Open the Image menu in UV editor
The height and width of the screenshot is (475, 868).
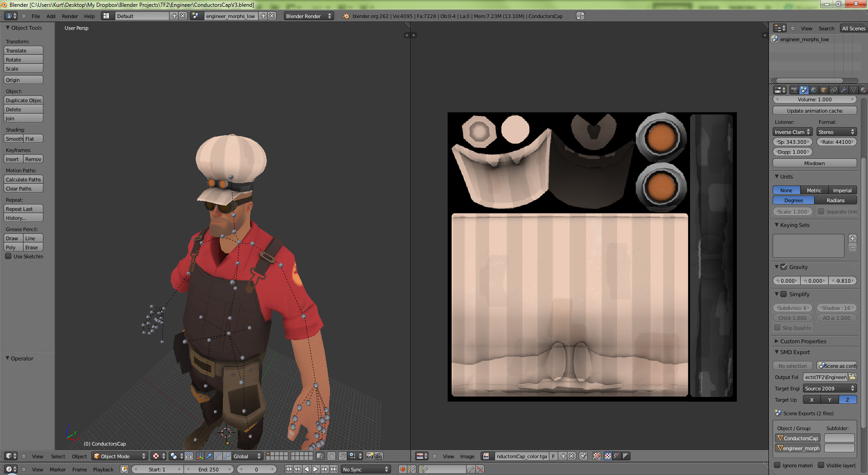pyautogui.click(x=467, y=456)
